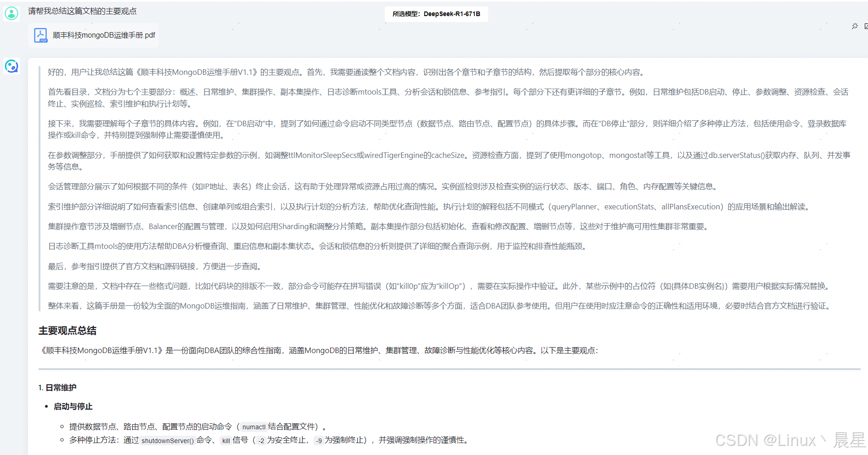The image size is (868, 455).
Task: Open the PDF file icon attachment
Action: pyautogui.click(x=40, y=35)
